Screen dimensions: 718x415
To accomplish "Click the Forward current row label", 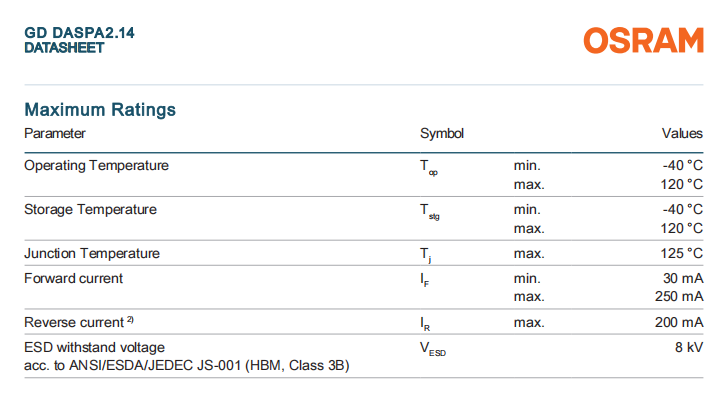I will click(74, 278).
